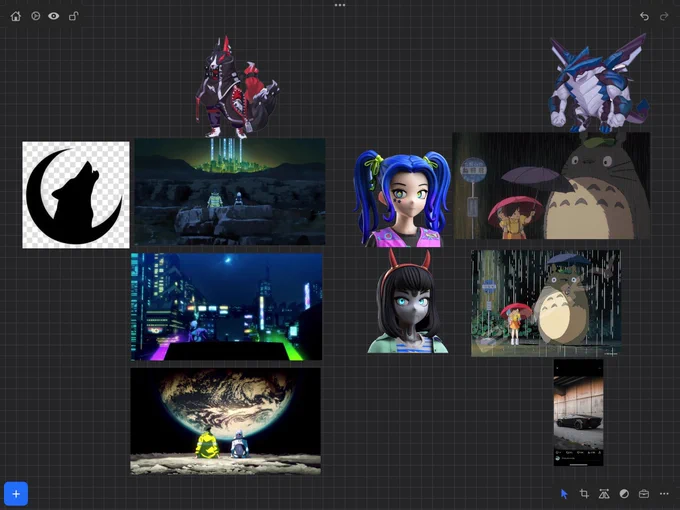This screenshot has height=510, width=680.
Task: Select the large Totoro bus stop image
Action: 551,186
